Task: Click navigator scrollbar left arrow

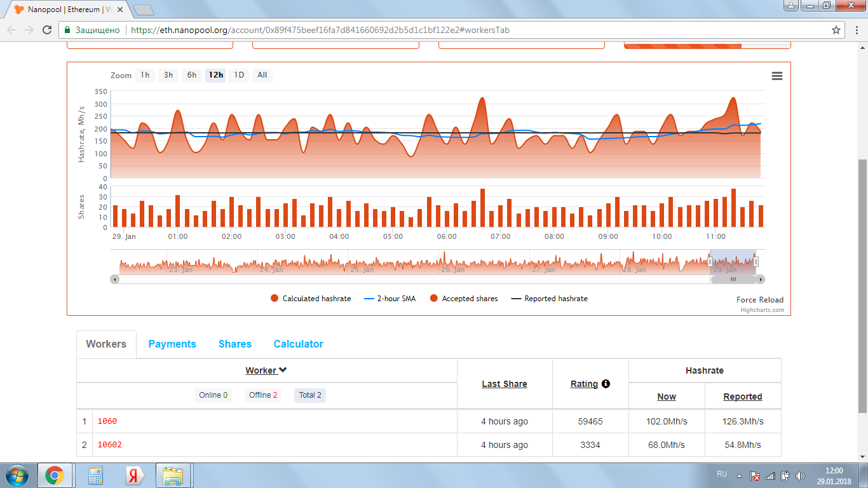Action: click(114, 279)
